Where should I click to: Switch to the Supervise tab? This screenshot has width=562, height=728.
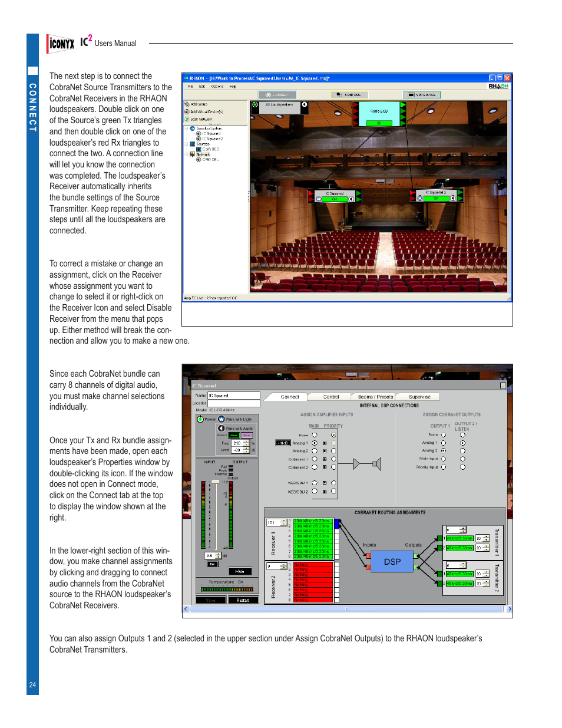(419, 397)
